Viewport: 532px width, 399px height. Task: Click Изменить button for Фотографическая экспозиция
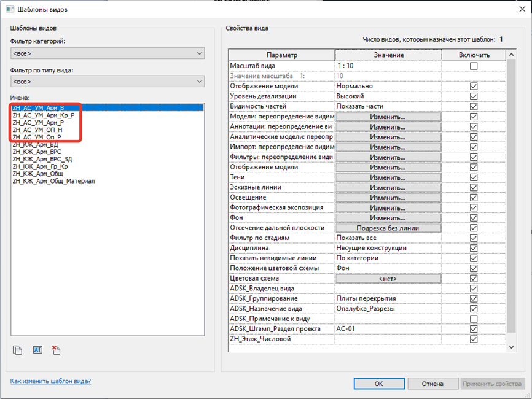coord(388,208)
